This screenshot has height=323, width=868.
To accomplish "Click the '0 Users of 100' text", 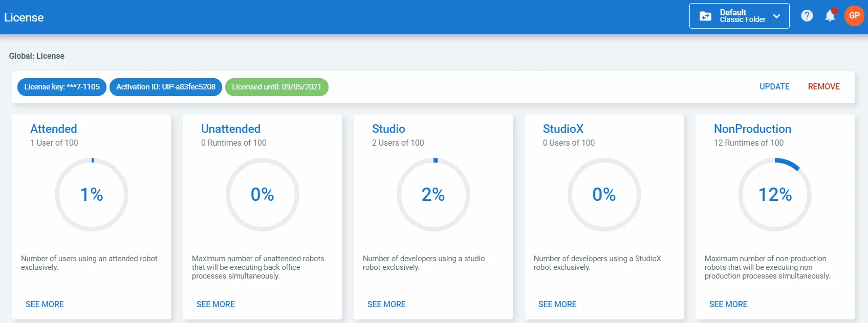I will click(x=569, y=143).
